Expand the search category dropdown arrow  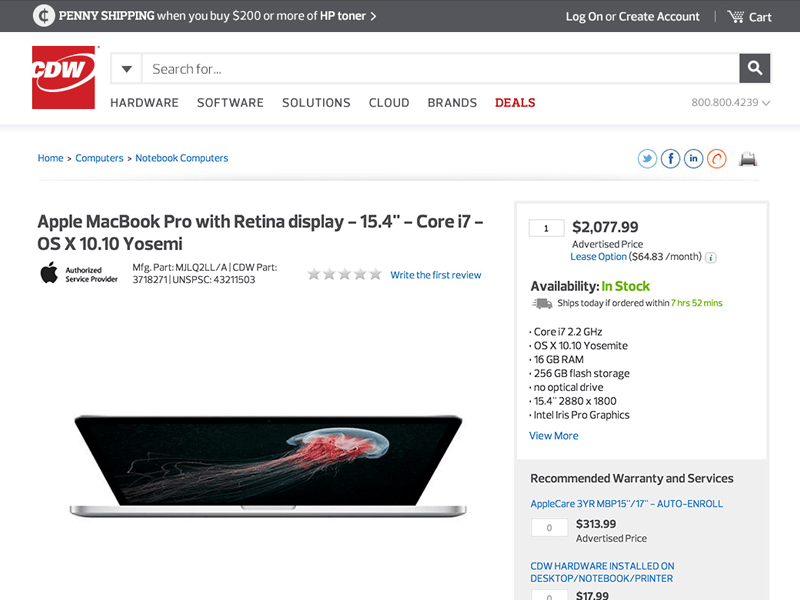(x=127, y=69)
